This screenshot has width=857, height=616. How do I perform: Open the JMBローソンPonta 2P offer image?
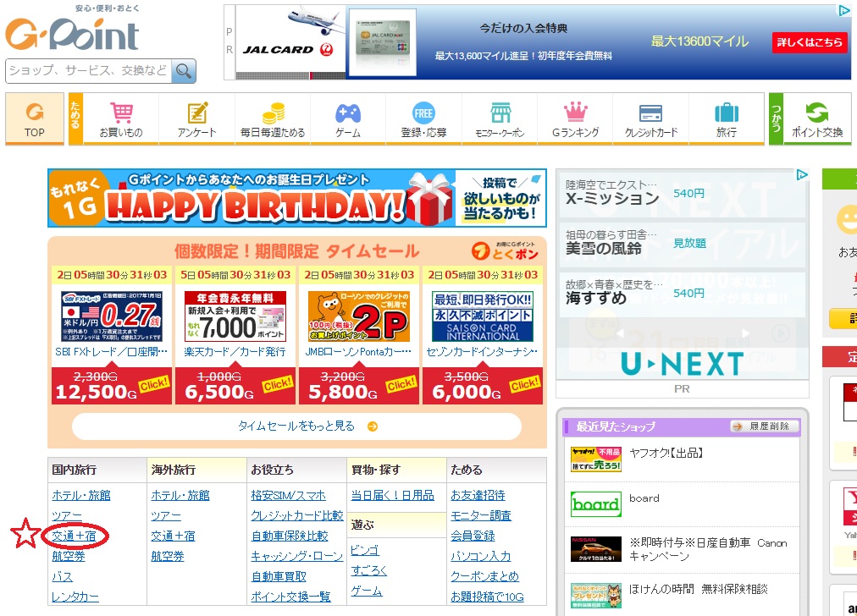(x=358, y=316)
